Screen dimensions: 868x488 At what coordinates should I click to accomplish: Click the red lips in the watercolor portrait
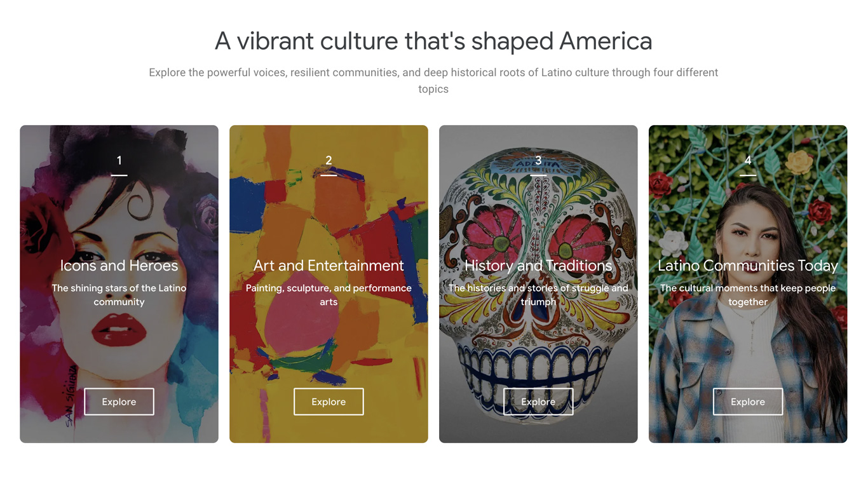click(119, 330)
